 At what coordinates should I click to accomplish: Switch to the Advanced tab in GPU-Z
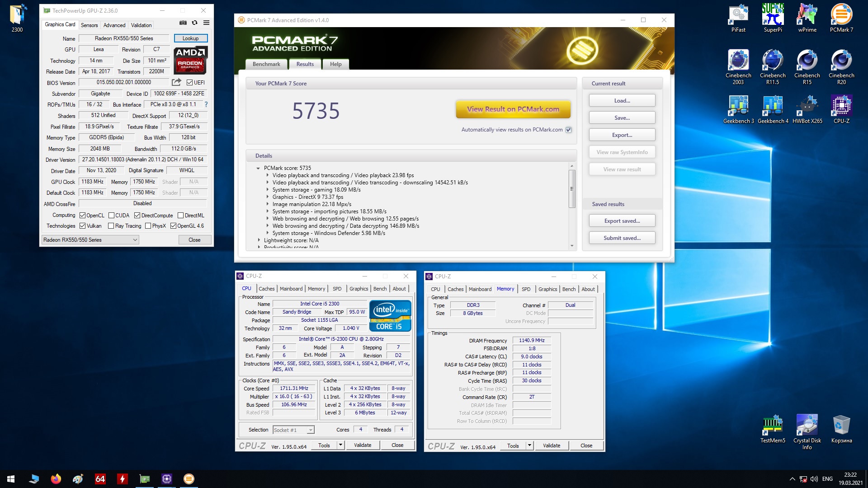coord(114,25)
